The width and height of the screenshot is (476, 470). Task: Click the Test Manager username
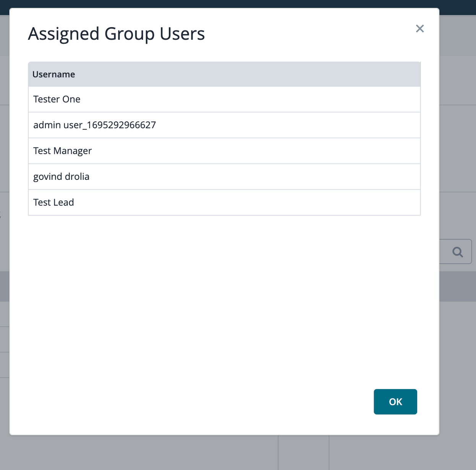tap(62, 151)
